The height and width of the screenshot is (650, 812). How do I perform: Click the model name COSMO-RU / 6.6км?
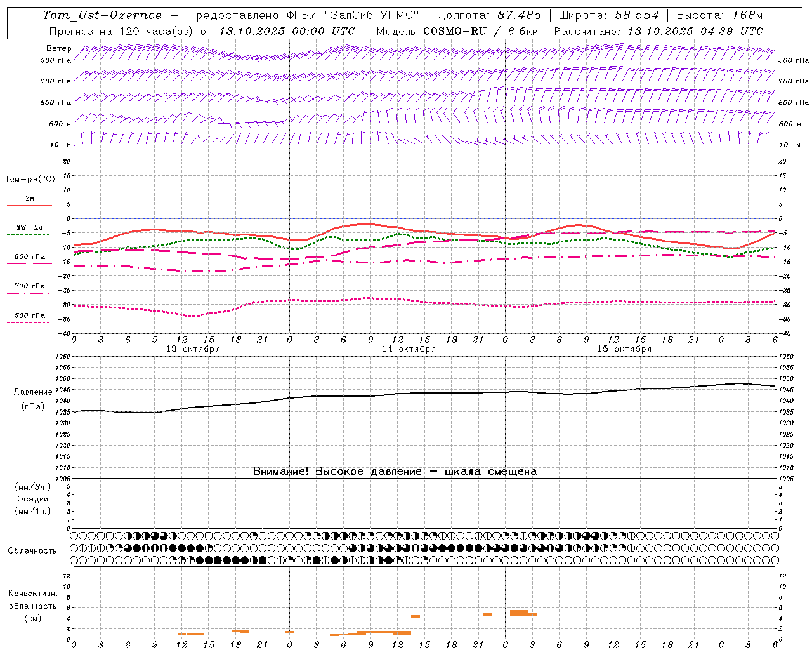click(481, 31)
